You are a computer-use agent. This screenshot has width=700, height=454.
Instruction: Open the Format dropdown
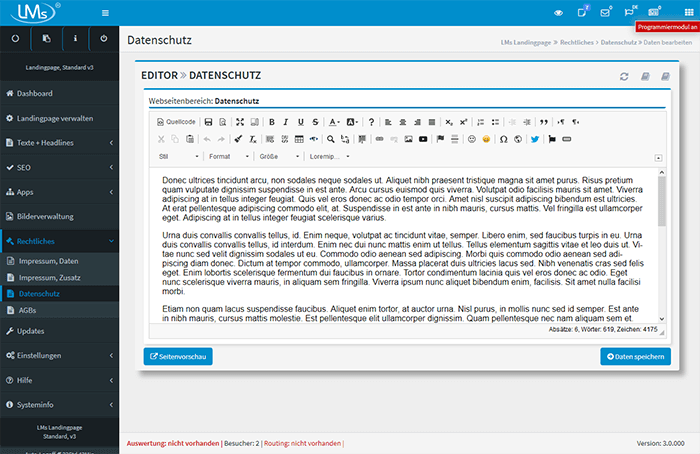click(229, 157)
